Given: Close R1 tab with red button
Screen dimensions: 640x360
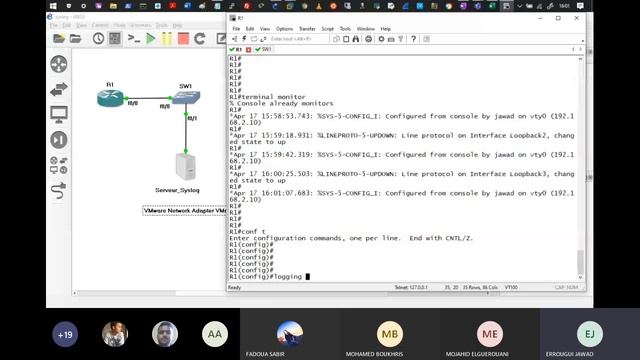Looking at the screenshot, I should pos(249,49).
